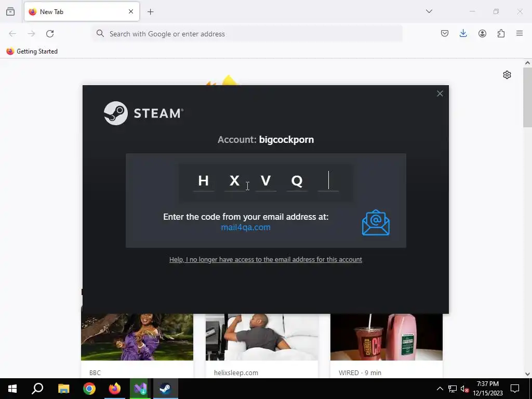Open Google Chrome from taskbar
The image size is (532, 399).
(x=89, y=389)
